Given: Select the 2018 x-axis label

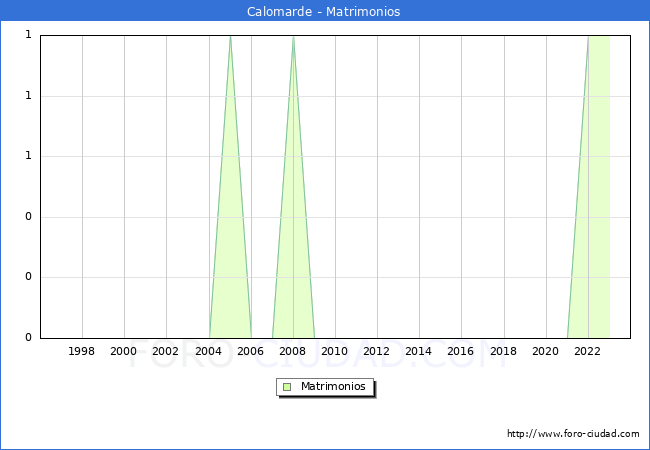Looking at the screenshot, I should [x=504, y=351].
